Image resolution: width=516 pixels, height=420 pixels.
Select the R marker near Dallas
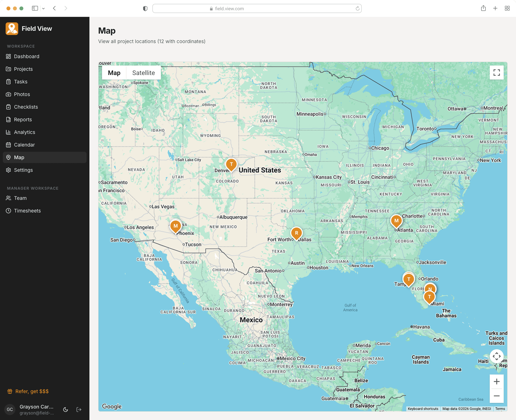pos(296,233)
